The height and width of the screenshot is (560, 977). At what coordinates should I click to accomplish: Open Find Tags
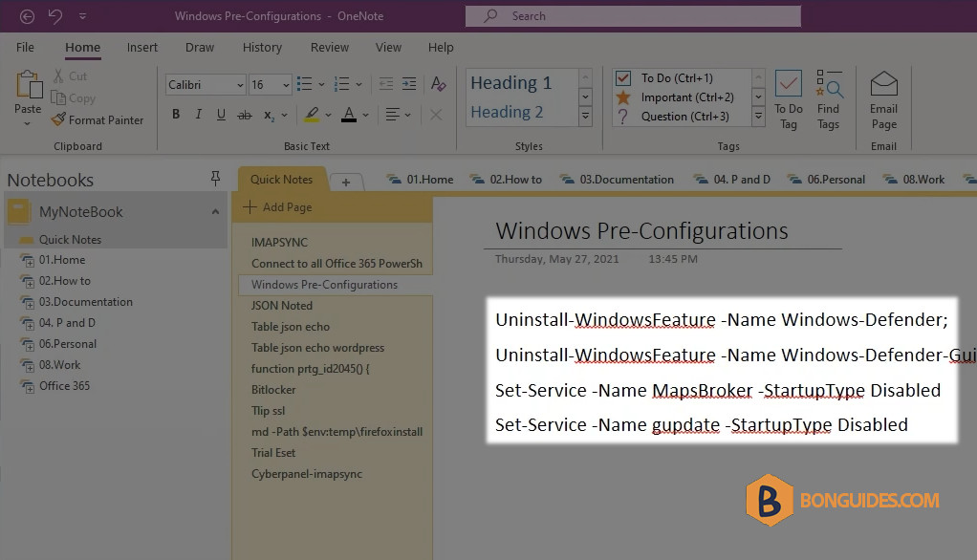click(x=829, y=99)
